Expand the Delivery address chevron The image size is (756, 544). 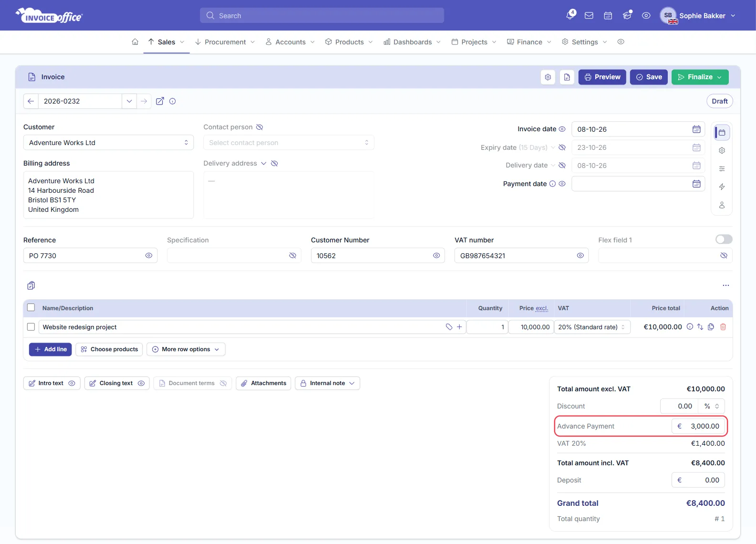[x=263, y=164]
